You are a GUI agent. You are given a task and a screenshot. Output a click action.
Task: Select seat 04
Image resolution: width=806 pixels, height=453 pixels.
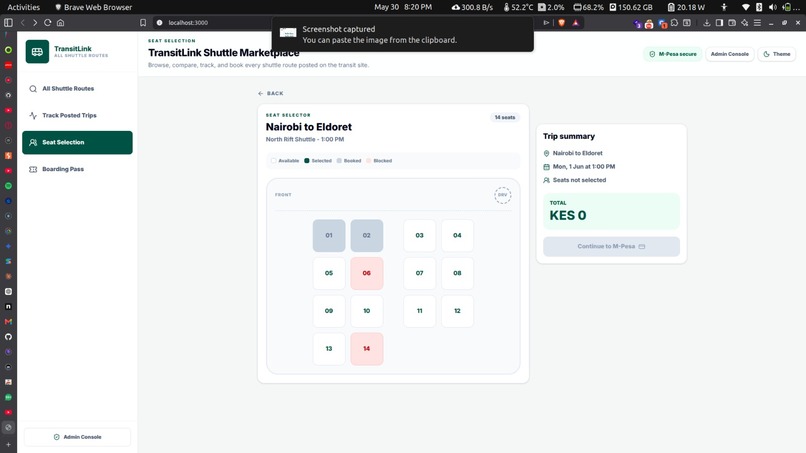pyautogui.click(x=457, y=235)
